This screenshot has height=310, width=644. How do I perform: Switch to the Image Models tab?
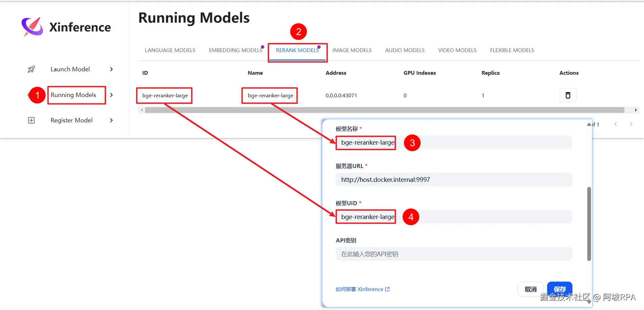tap(352, 50)
